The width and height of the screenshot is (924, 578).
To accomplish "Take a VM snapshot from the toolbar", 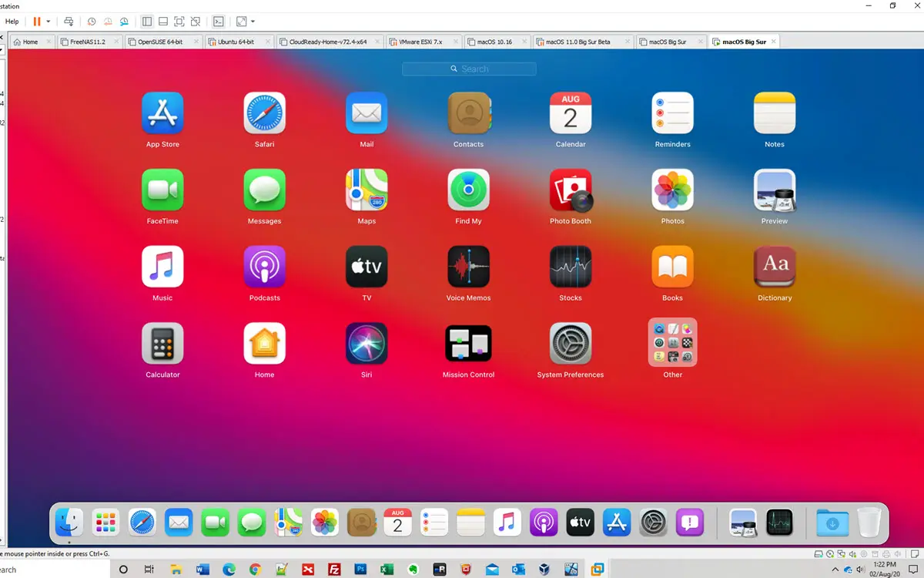I will coord(92,22).
